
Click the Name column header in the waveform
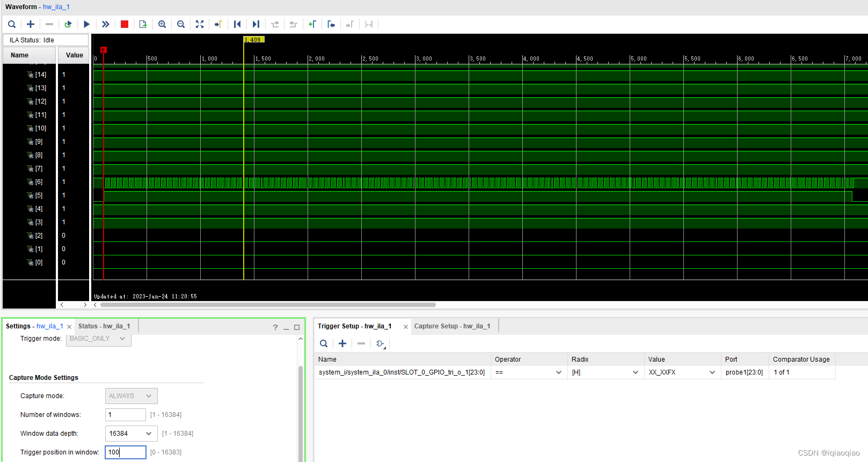pos(30,55)
